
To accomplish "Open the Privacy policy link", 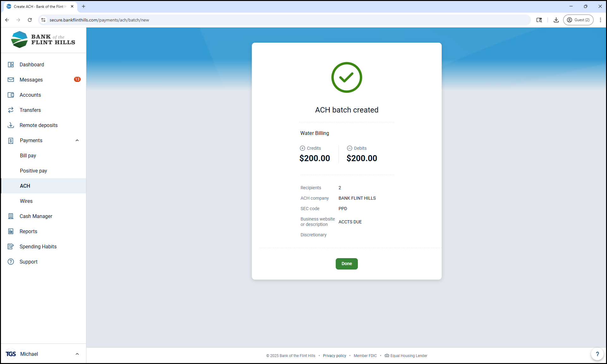I will [334, 356].
